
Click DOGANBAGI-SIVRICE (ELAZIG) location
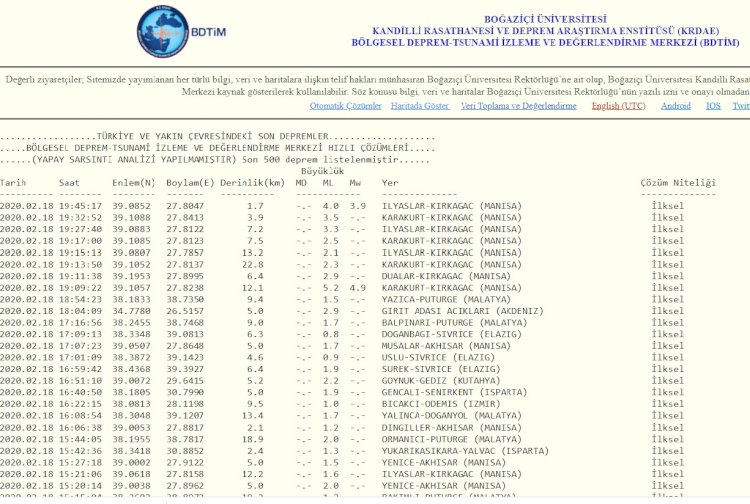pos(452,334)
